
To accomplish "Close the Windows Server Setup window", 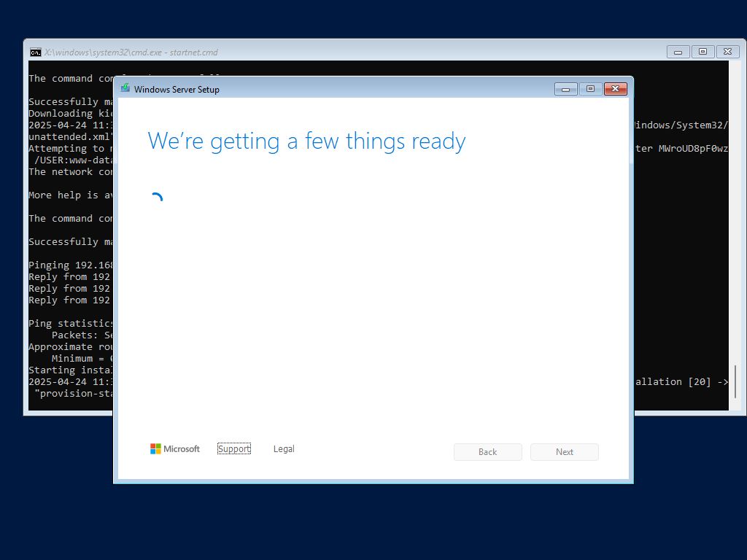I will tap(616, 89).
